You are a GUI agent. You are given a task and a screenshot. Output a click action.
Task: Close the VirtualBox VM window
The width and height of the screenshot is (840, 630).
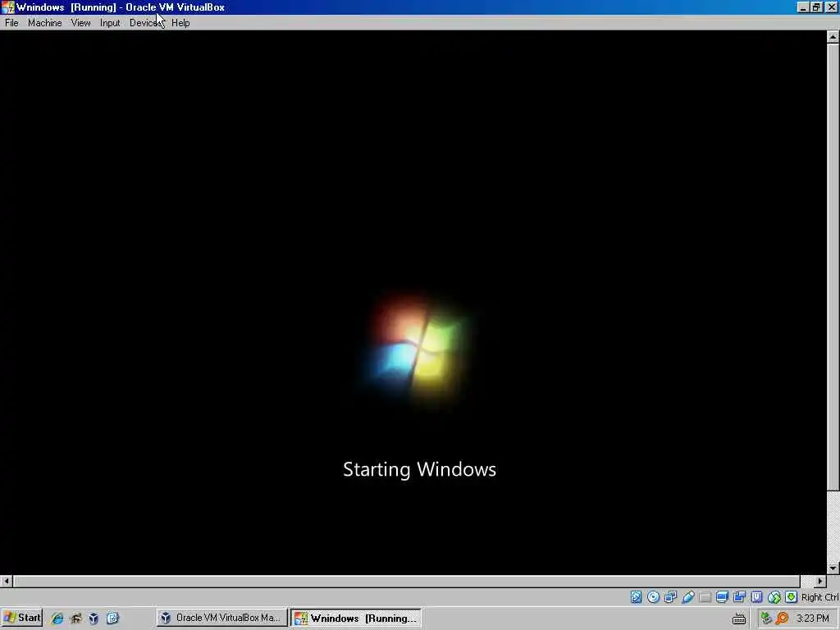(832, 7)
